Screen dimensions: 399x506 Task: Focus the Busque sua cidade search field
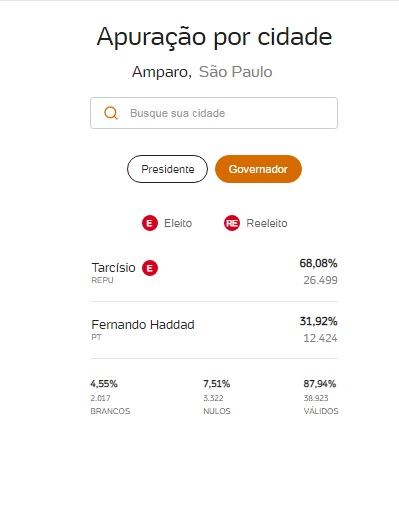[214, 113]
